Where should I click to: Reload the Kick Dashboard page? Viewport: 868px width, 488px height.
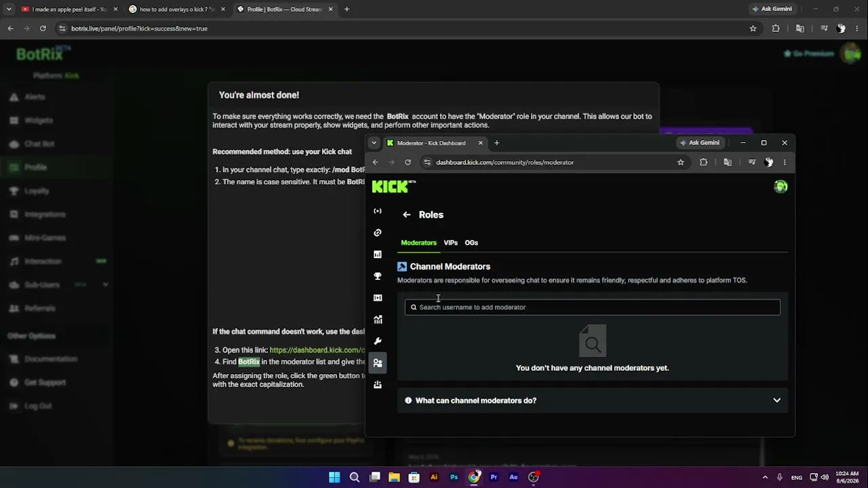(408, 162)
